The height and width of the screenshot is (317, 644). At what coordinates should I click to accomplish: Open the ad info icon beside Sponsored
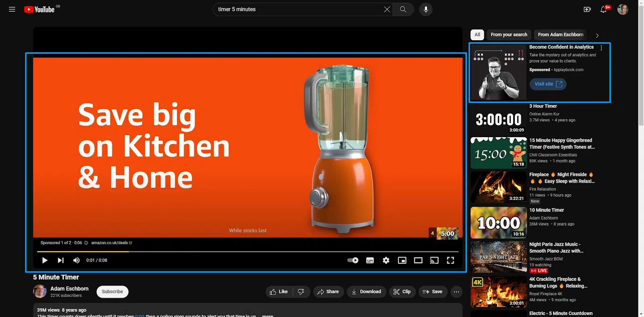86,243
